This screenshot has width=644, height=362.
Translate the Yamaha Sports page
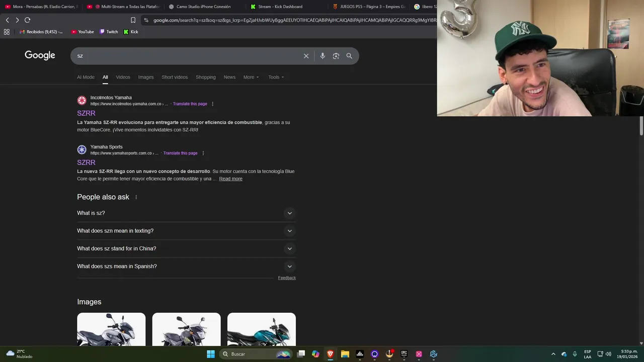[x=180, y=153]
